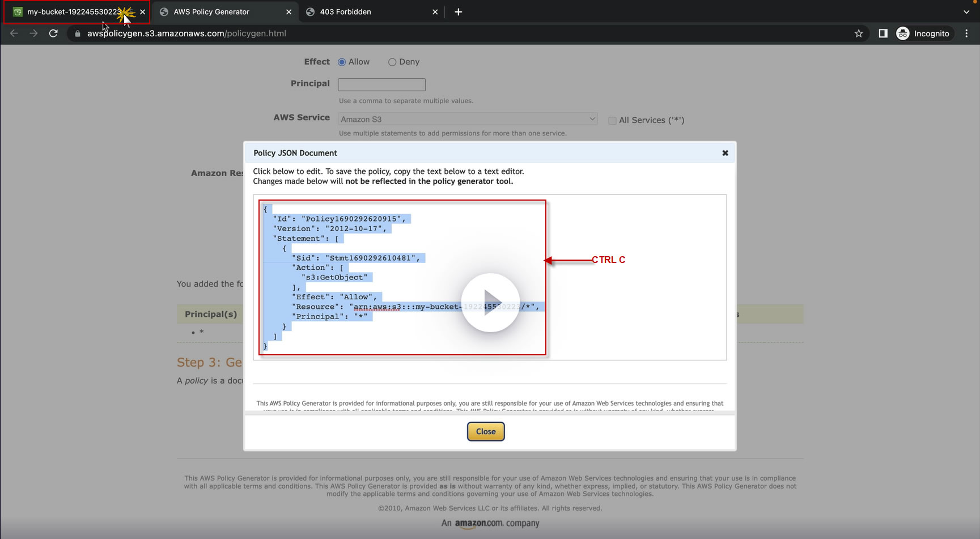Image resolution: width=980 pixels, height=539 pixels.
Task: Open the AWS Service dropdown
Action: click(468, 119)
